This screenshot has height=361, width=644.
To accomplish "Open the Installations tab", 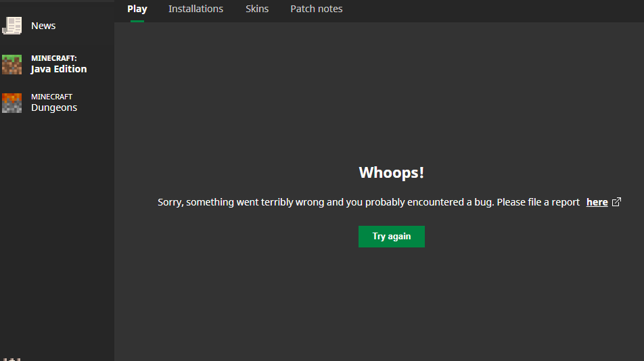I will (x=195, y=9).
